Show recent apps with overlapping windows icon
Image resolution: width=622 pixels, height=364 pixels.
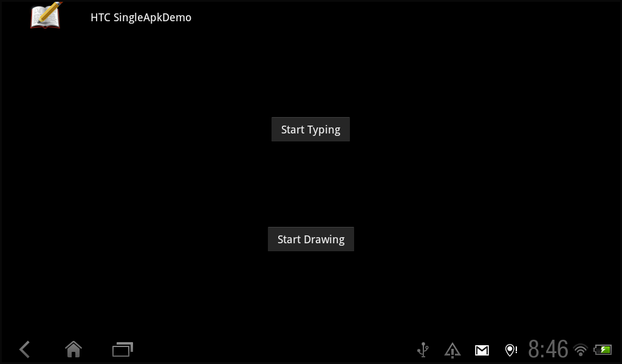pyautogui.click(x=123, y=349)
